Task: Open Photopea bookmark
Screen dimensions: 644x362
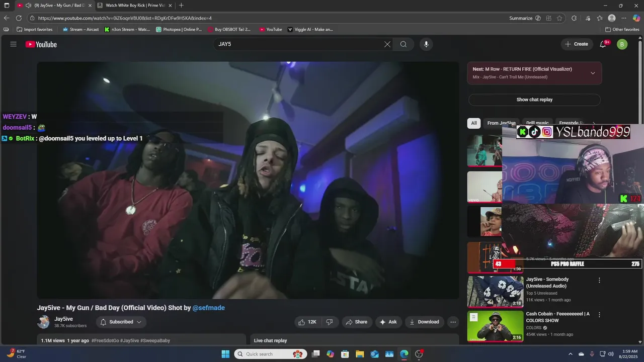Action: pos(179,29)
